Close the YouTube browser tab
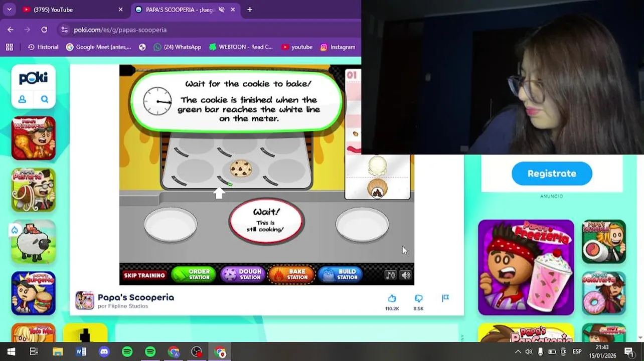 coord(120,10)
